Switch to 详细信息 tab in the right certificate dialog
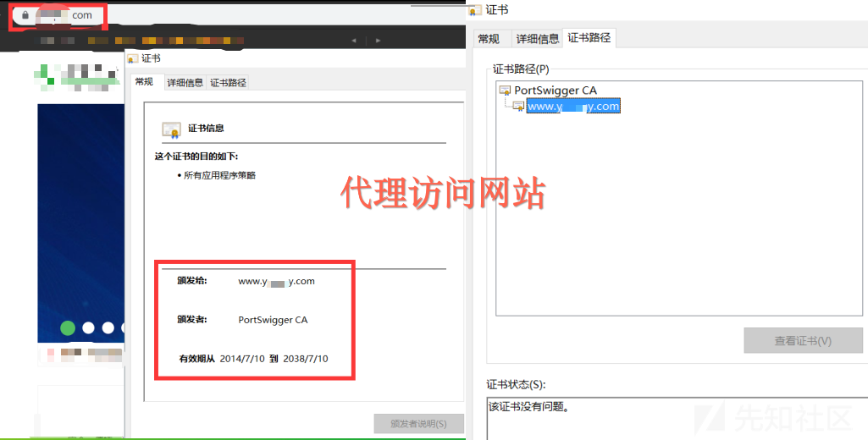The width and height of the screenshot is (868, 440). pos(538,39)
